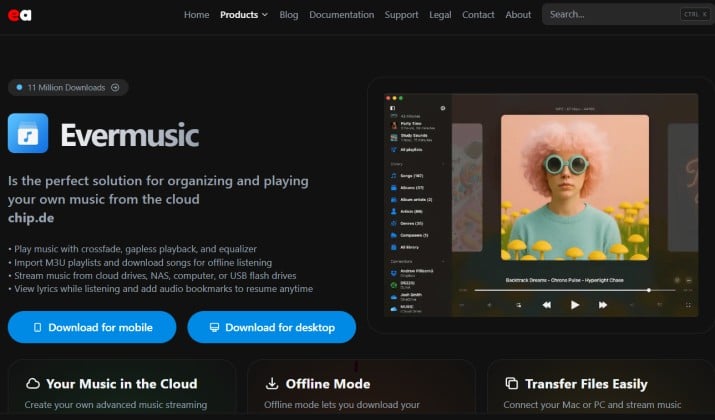Select Songs in the preview library list
This screenshot has height=420, width=715.
407,176
